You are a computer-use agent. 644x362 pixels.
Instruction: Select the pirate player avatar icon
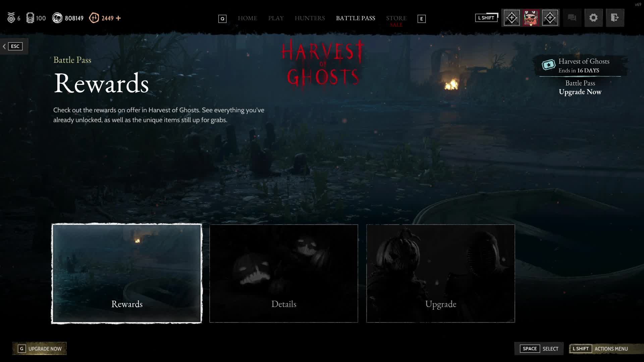pos(531,18)
